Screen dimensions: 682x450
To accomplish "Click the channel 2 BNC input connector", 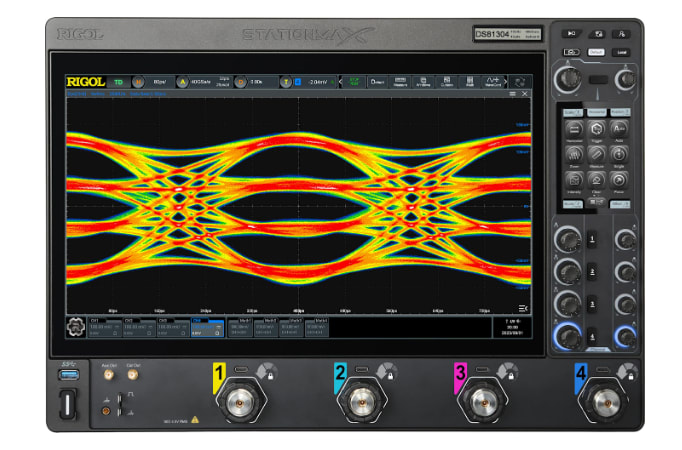I will [x=361, y=403].
